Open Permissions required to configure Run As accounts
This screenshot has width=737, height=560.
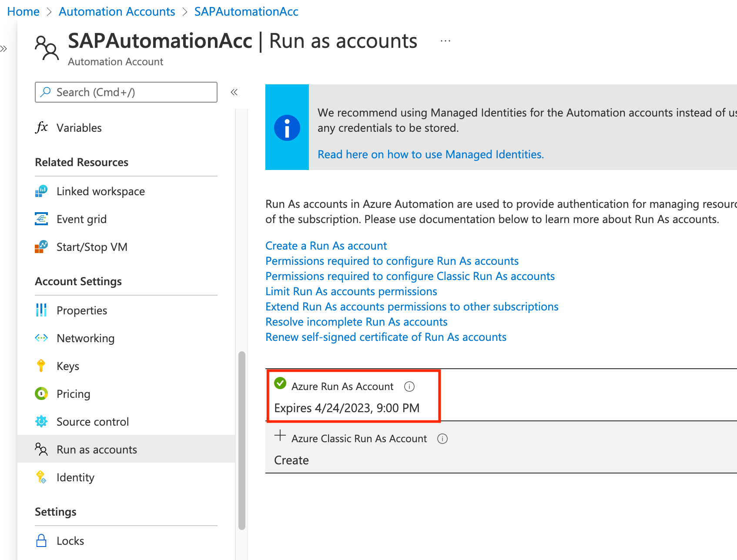tap(392, 261)
